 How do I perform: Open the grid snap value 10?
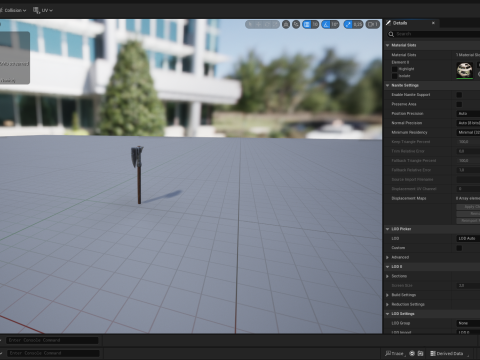[x=315, y=24]
